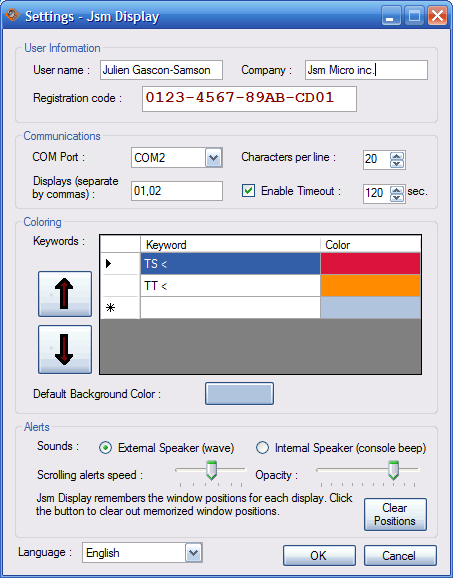453x578 pixels.
Task: Expand the Language dropdown
Action: (194, 553)
